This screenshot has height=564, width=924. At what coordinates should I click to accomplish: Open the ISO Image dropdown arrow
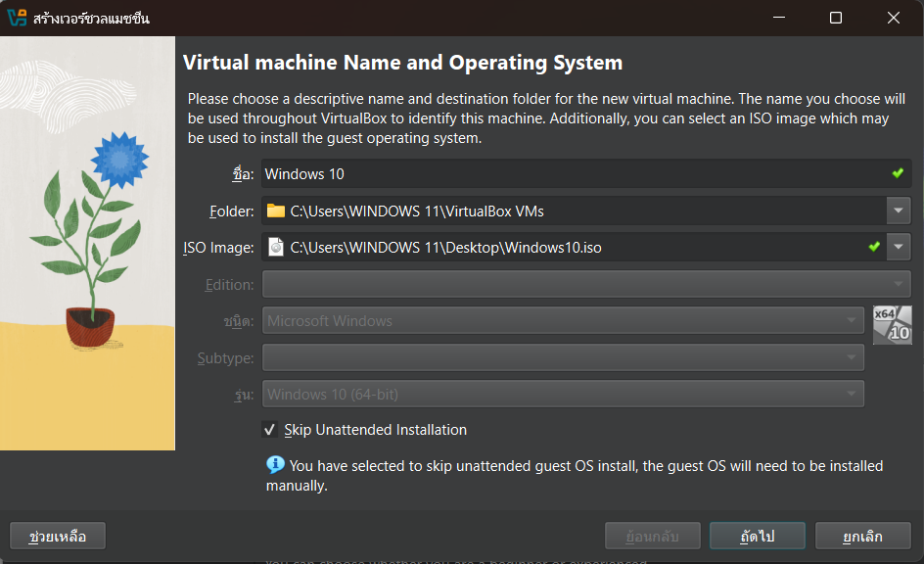(899, 248)
